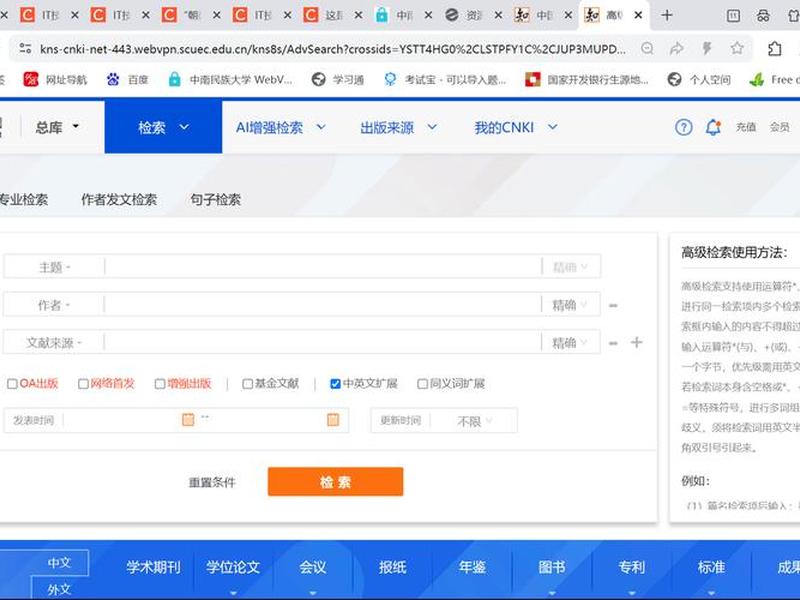Bookmark this page with the star icon

coord(737,48)
